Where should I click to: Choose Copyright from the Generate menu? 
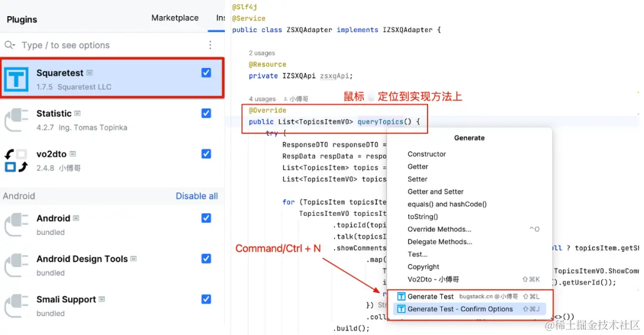(x=423, y=266)
